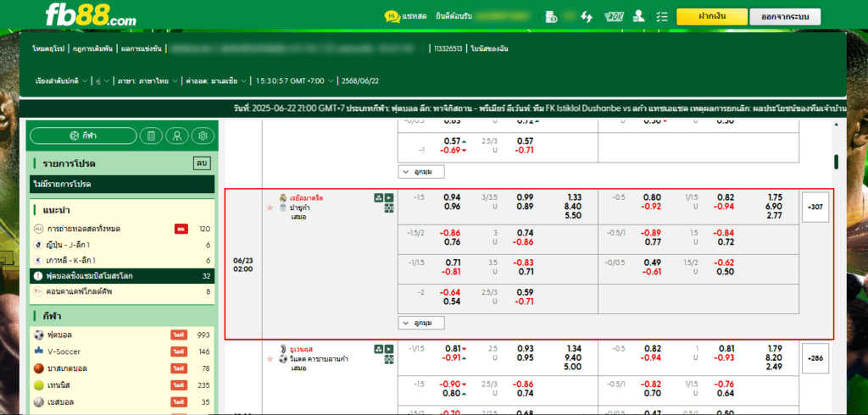
Task: Click Juventus 1X2 odds 1.34
Action: [575, 349]
